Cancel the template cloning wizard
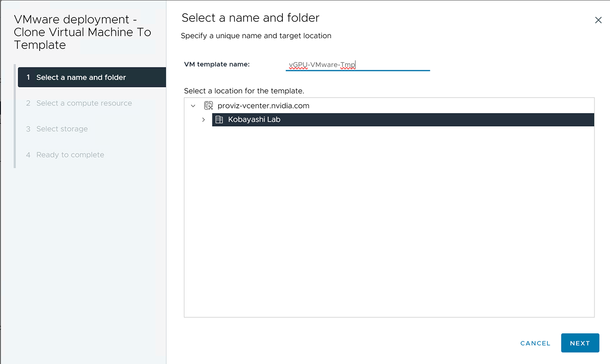Viewport: 610px width, 364px height. click(x=535, y=343)
